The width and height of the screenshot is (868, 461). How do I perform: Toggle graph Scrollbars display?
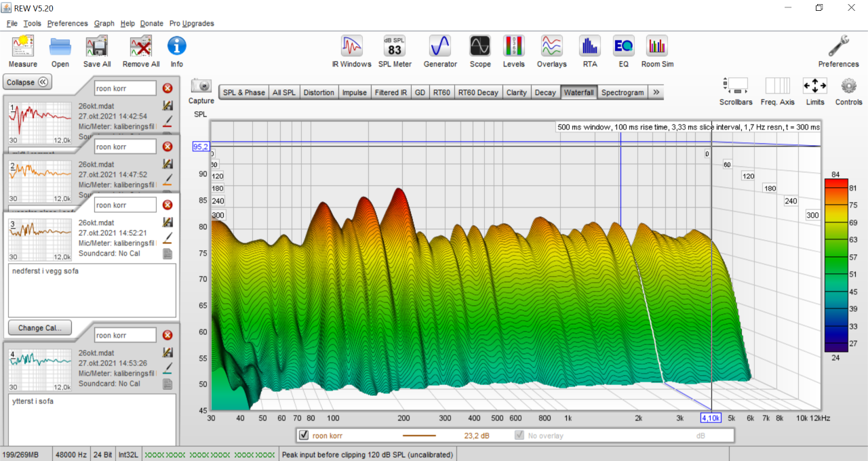[x=736, y=86]
